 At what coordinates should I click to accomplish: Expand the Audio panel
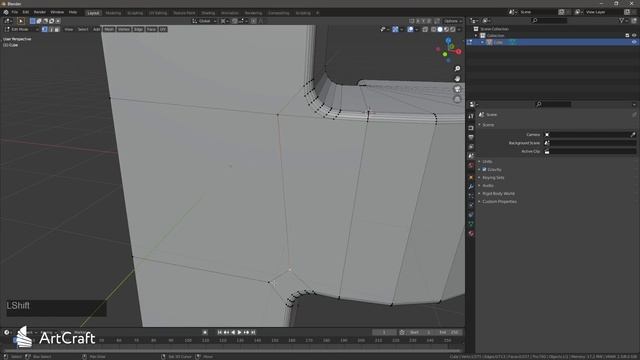point(487,186)
